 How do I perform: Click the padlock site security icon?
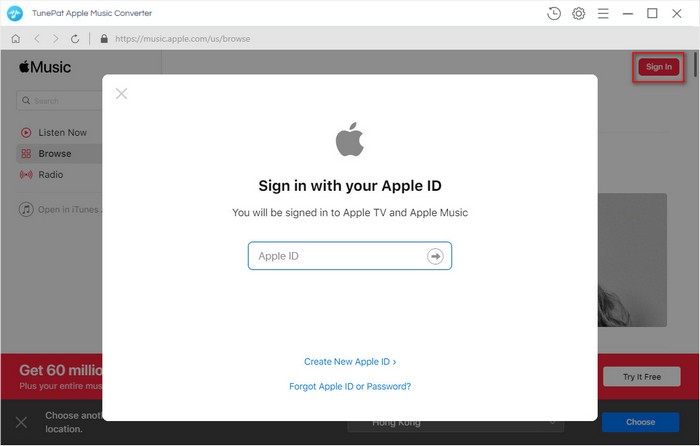click(x=104, y=39)
